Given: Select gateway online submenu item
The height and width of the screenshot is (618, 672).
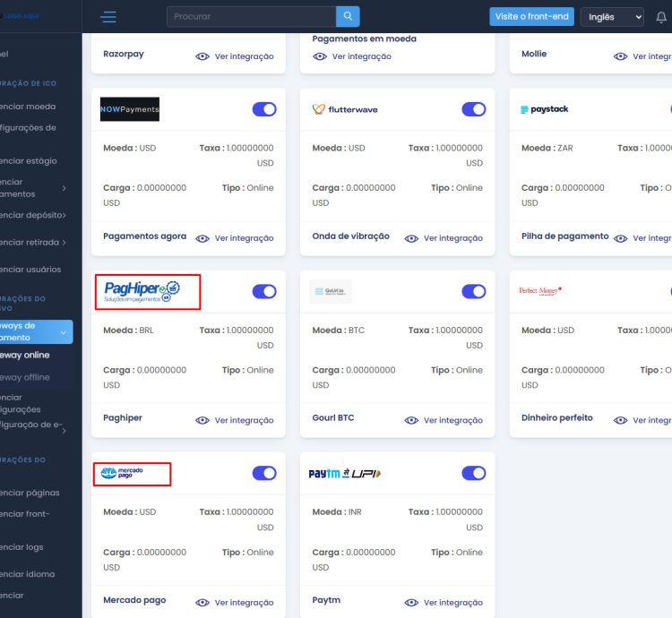Looking at the screenshot, I should pos(25,355).
